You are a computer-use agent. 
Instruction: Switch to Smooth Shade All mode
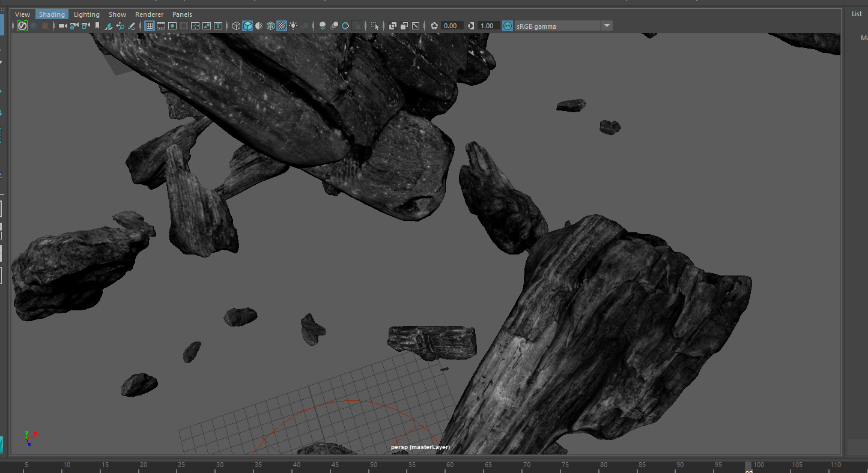247,26
